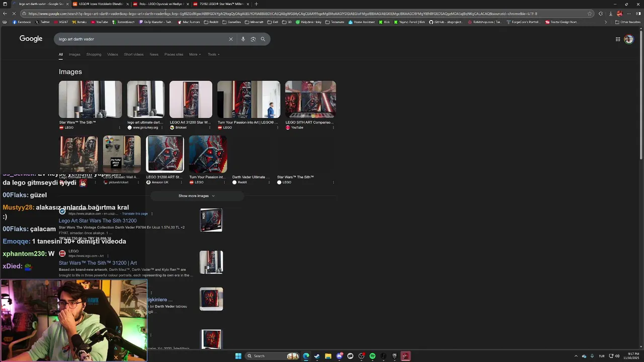
Task: Open the Lego box image beside the akakce result
Action: (x=211, y=220)
